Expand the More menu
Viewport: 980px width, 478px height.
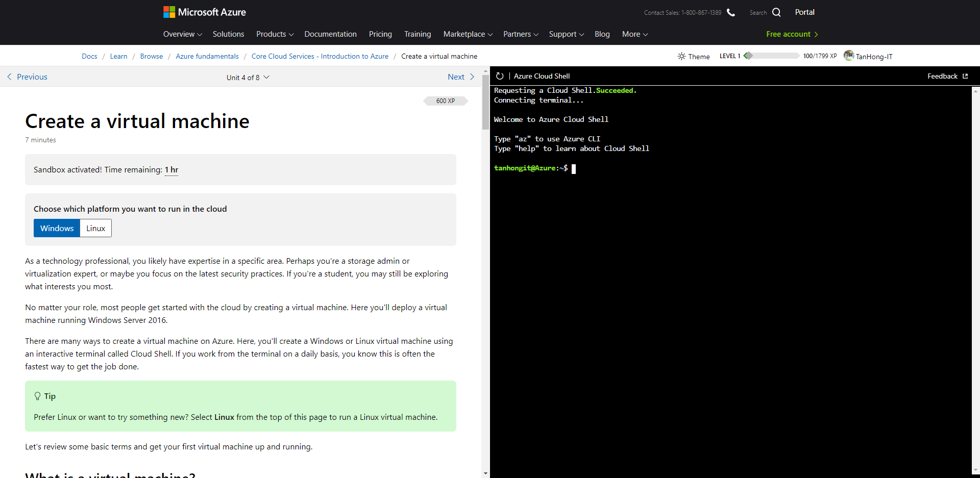pos(635,34)
